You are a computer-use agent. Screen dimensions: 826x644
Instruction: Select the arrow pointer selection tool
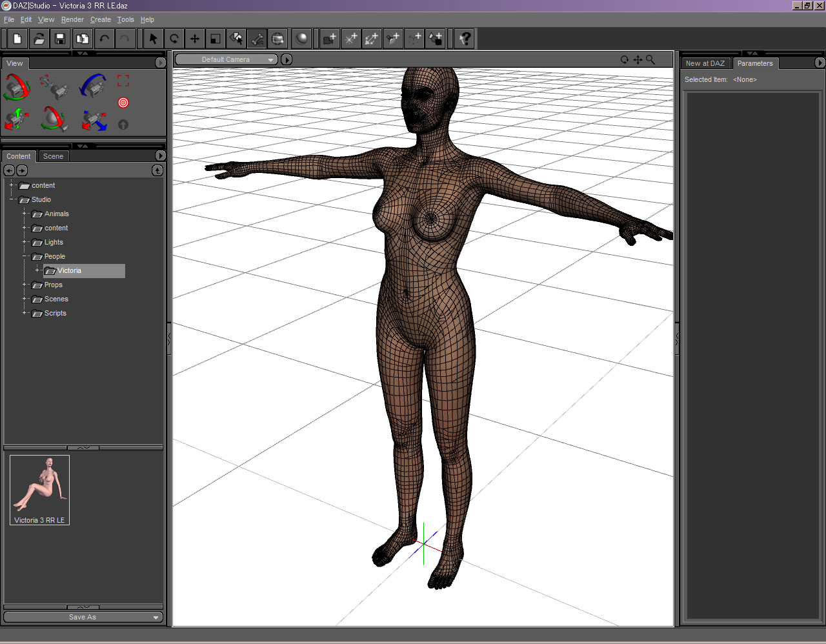153,39
